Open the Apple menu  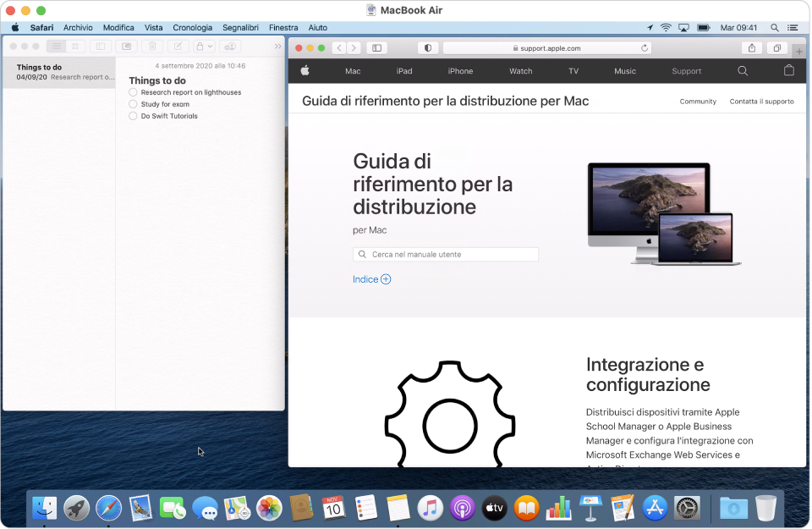click(x=15, y=27)
